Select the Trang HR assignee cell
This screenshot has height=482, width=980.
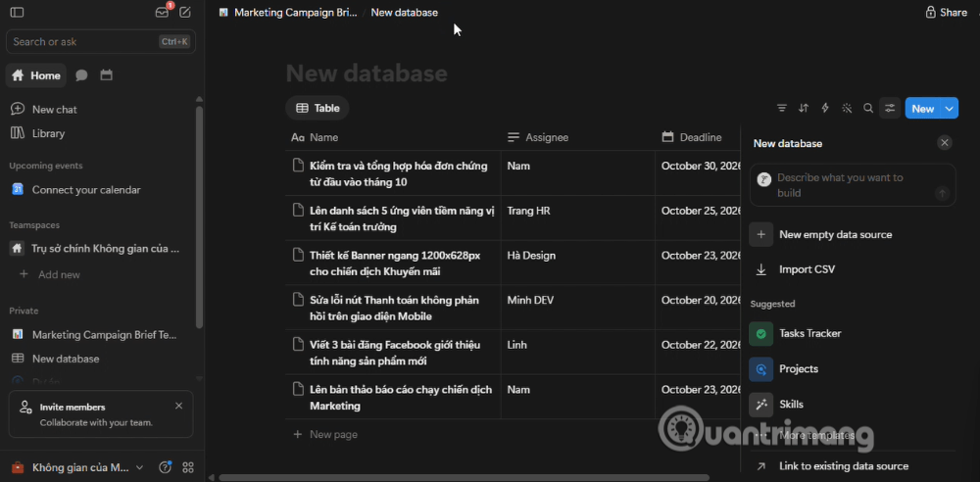pyautogui.click(x=578, y=218)
